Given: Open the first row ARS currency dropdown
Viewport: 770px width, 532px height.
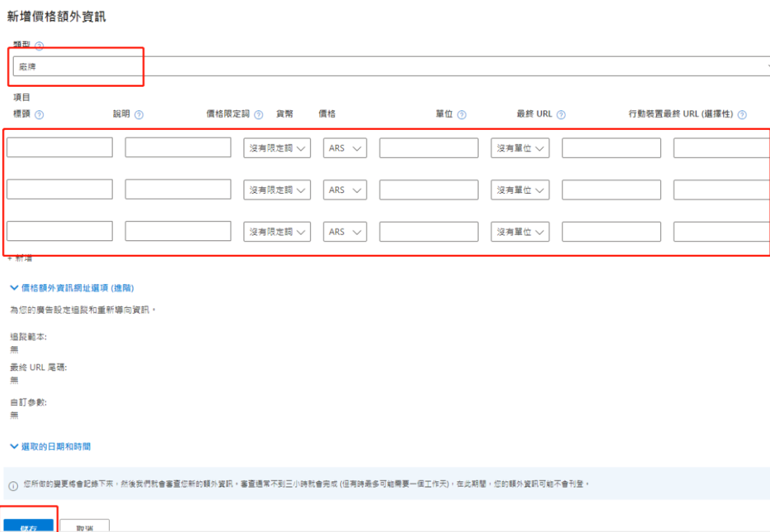Looking at the screenshot, I should pos(344,147).
